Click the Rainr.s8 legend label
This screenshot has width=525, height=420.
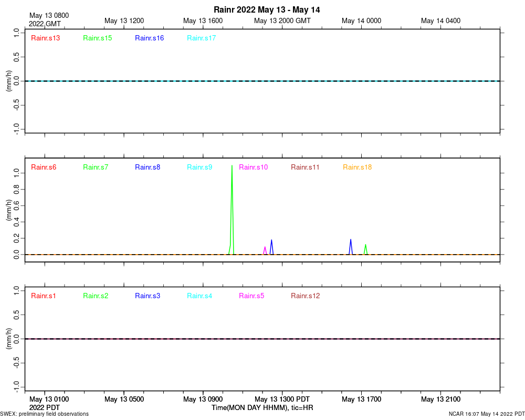pos(148,167)
